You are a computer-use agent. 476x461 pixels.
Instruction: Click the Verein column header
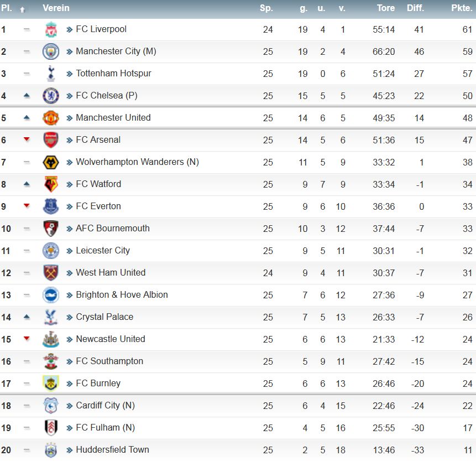coord(56,8)
